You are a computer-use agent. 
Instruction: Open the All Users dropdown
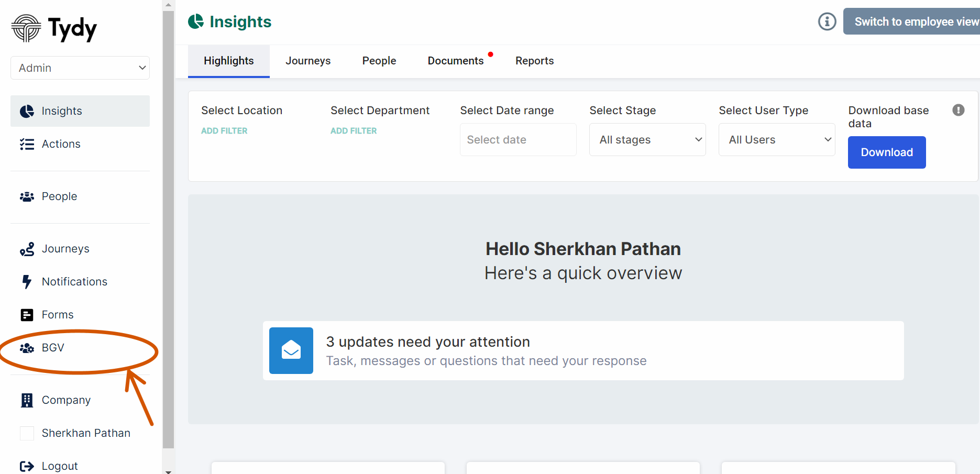pyautogui.click(x=777, y=140)
